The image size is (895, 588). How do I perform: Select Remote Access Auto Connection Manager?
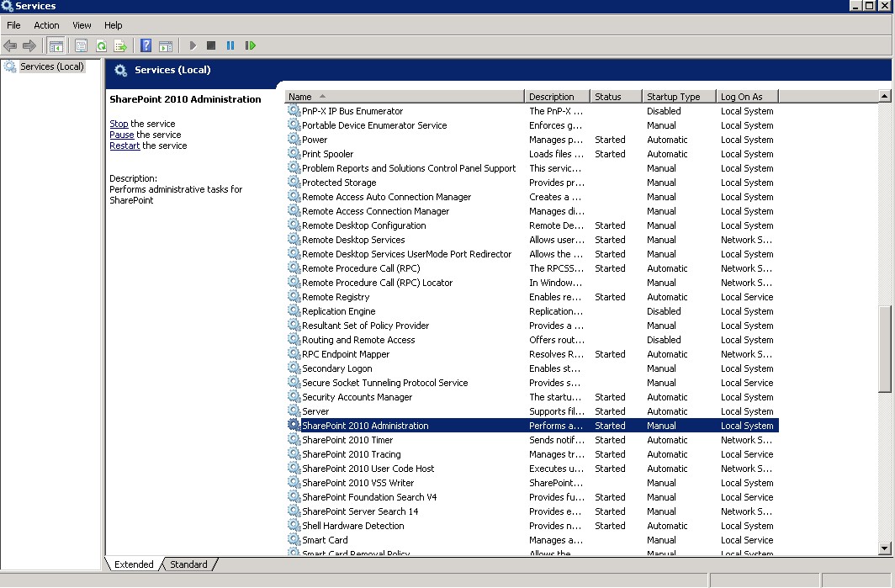click(532, 196)
